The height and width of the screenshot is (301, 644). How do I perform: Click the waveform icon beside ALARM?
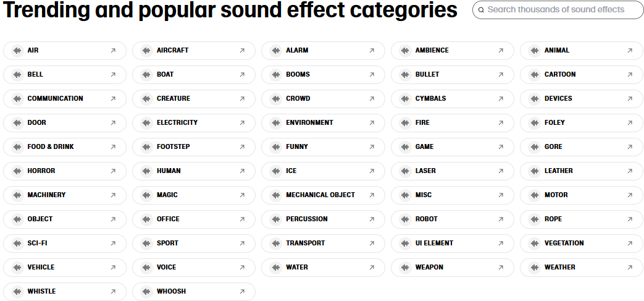[276, 51]
